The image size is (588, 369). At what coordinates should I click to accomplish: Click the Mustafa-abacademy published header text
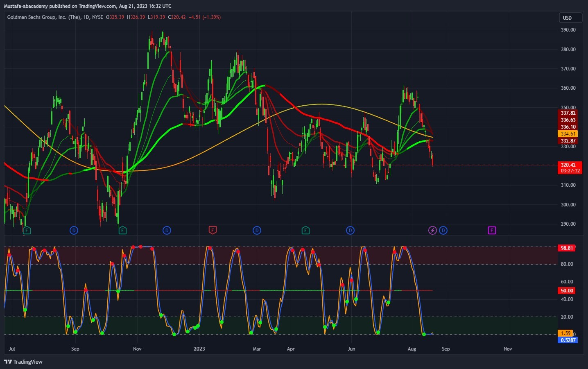coord(88,6)
